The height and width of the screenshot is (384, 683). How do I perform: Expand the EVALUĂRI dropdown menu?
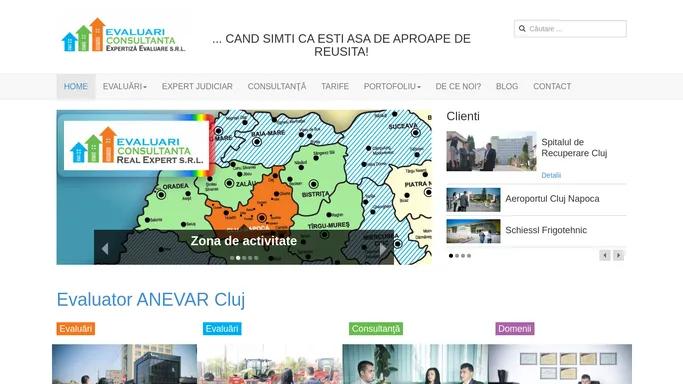point(125,86)
